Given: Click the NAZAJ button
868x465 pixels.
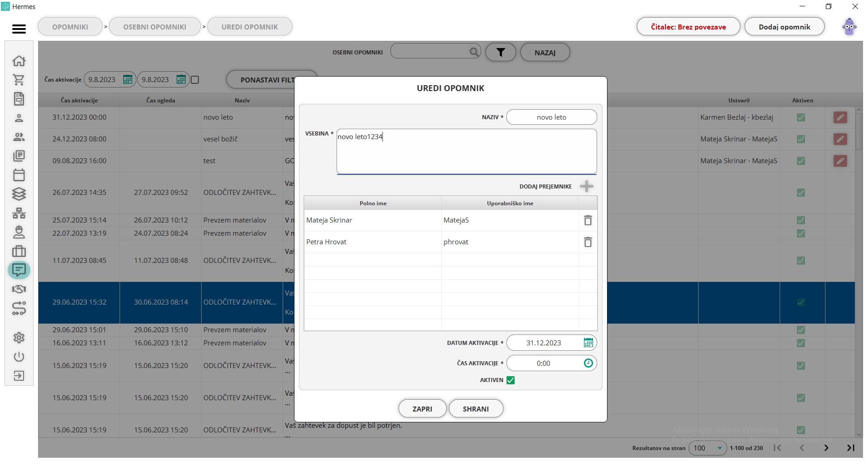Looking at the screenshot, I should 545,53.
